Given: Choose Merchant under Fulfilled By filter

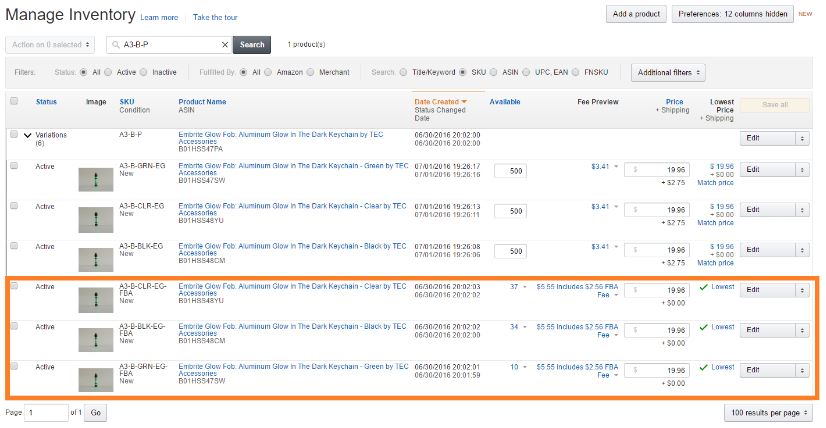Looking at the screenshot, I should 310,72.
